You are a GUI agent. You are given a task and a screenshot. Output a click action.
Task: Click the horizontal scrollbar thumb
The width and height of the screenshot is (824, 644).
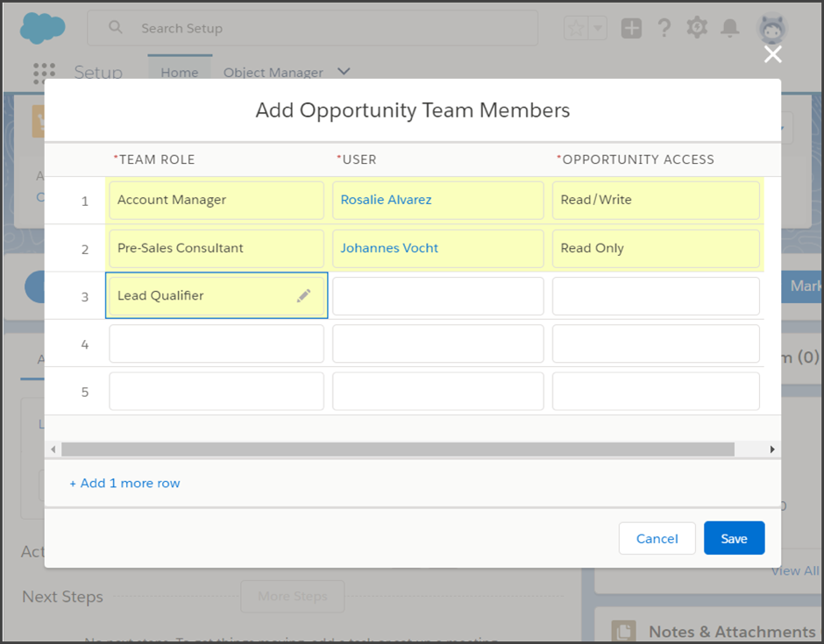click(398, 449)
